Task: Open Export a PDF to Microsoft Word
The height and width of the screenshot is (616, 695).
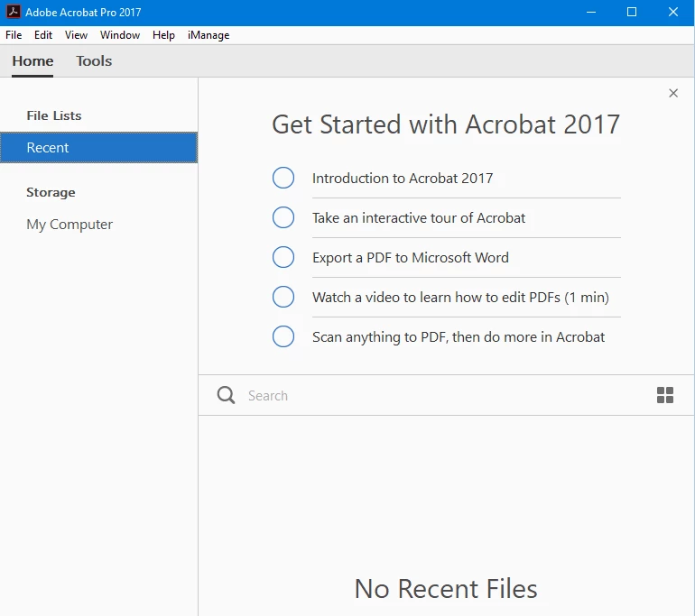Action: click(x=411, y=258)
